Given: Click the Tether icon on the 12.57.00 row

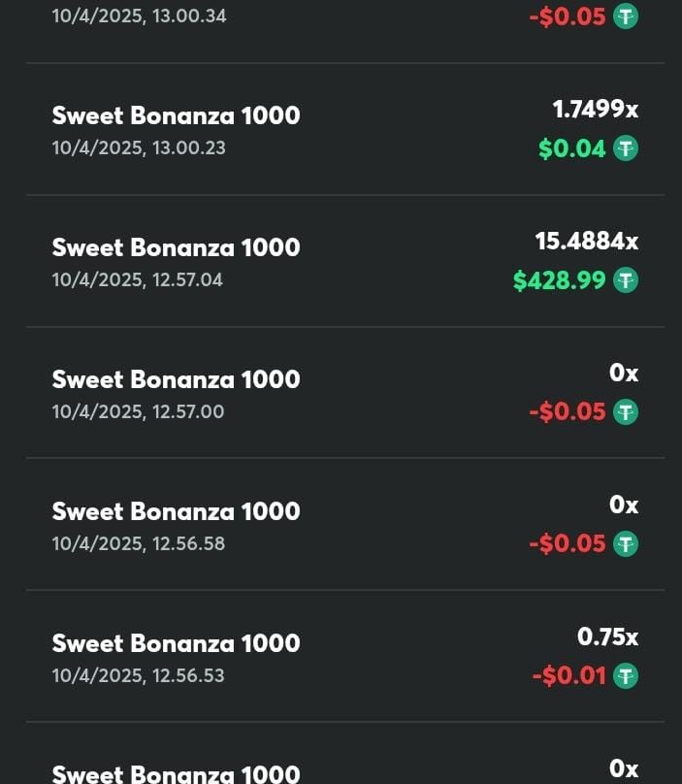Looking at the screenshot, I should [x=626, y=412].
